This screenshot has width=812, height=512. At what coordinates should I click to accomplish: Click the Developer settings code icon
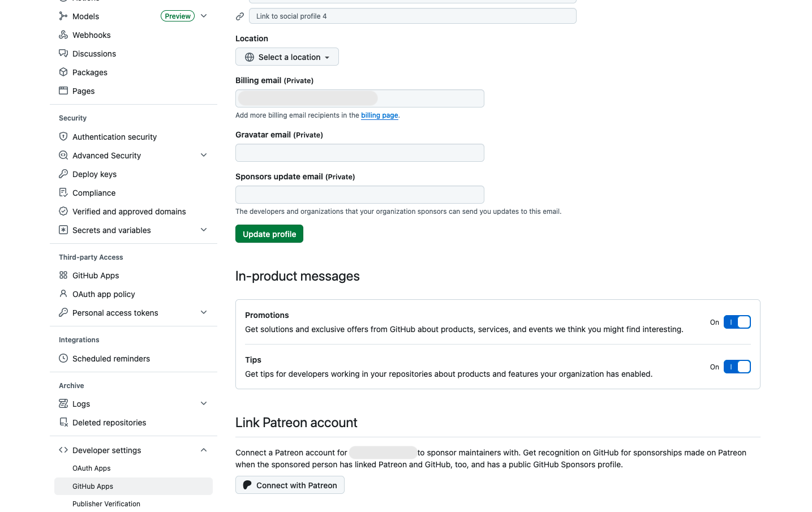tap(63, 450)
